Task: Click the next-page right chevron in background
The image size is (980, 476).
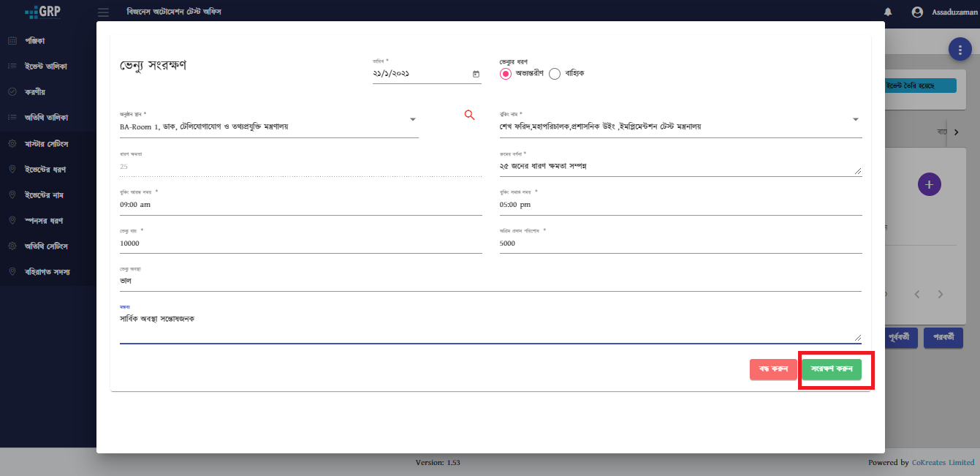Action: point(941,294)
